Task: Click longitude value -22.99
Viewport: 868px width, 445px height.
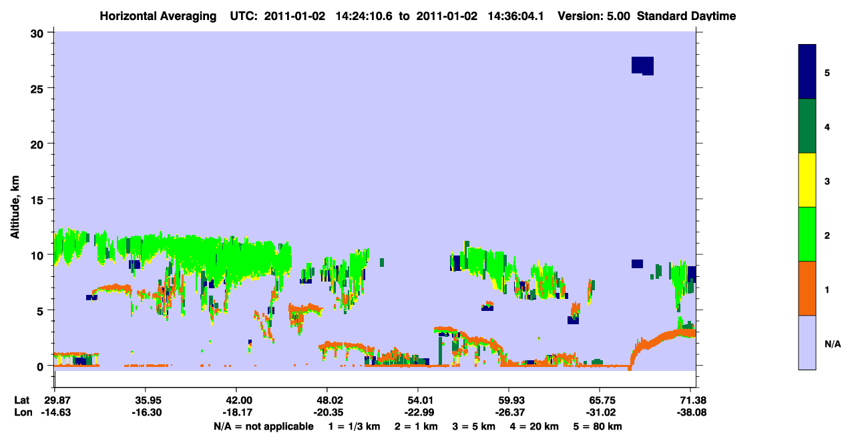Action: coord(418,413)
